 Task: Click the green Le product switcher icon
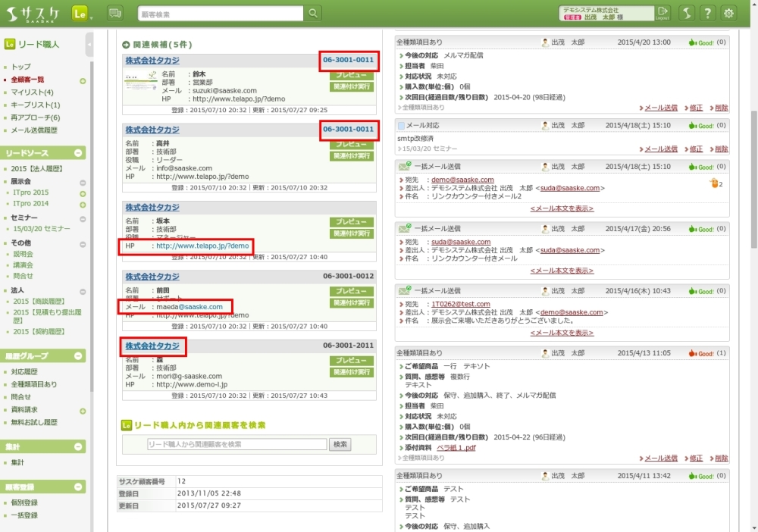[x=80, y=13]
